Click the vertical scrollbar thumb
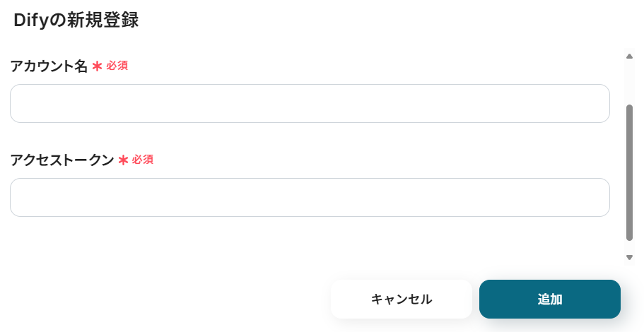 click(629, 173)
